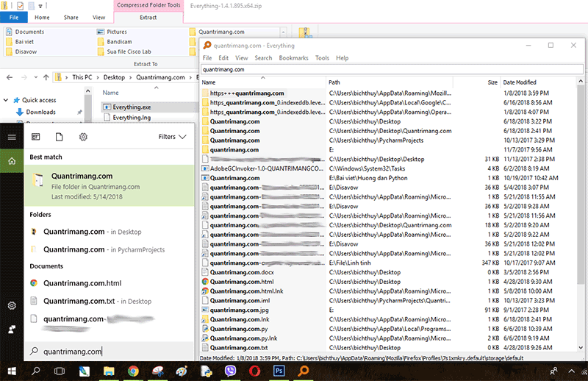Open the feedback person icon in search rail
Viewport: 588px width, 381px height.
click(x=12, y=330)
